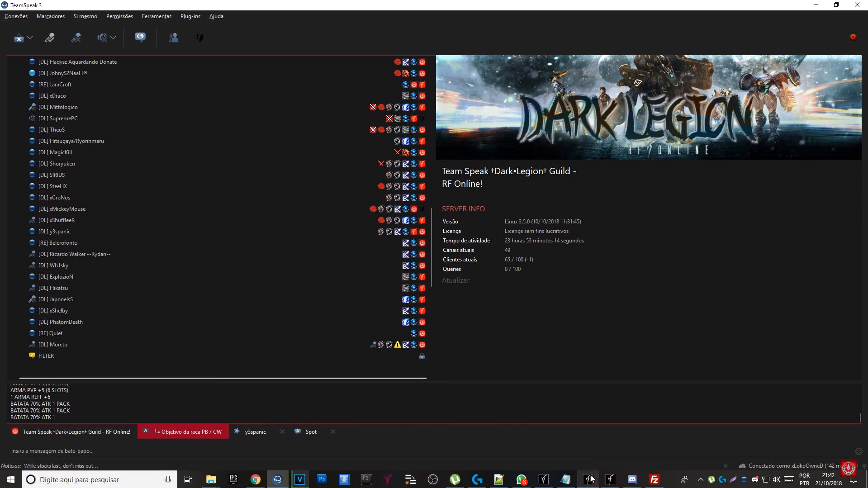Click the red orb icon at top right
868x488 pixels.
(x=853, y=37)
